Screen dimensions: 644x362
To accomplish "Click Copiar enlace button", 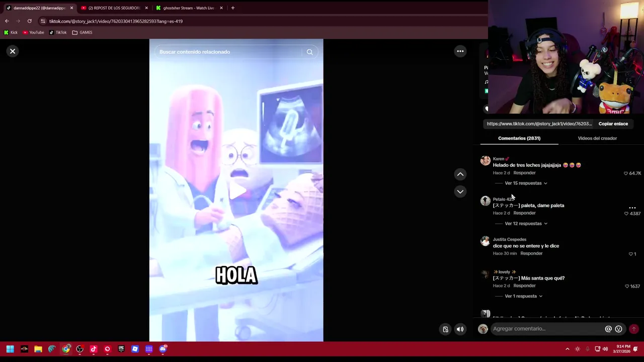I will click(613, 124).
